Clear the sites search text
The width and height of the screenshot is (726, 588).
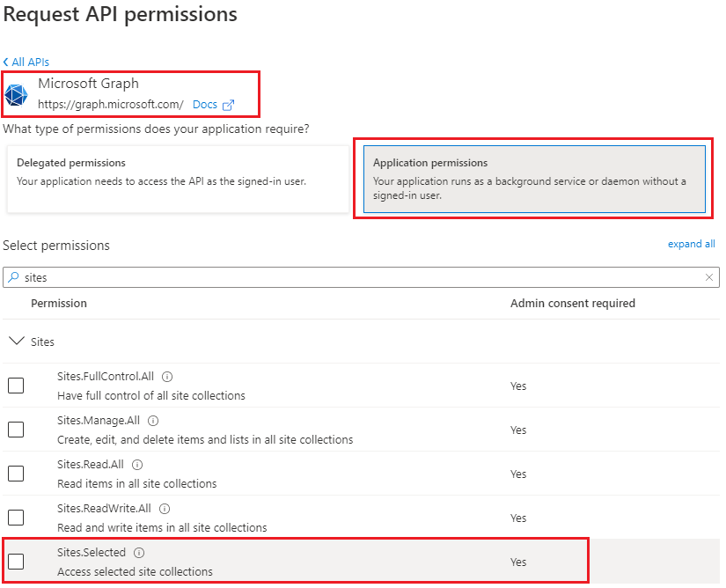(709, 277)
